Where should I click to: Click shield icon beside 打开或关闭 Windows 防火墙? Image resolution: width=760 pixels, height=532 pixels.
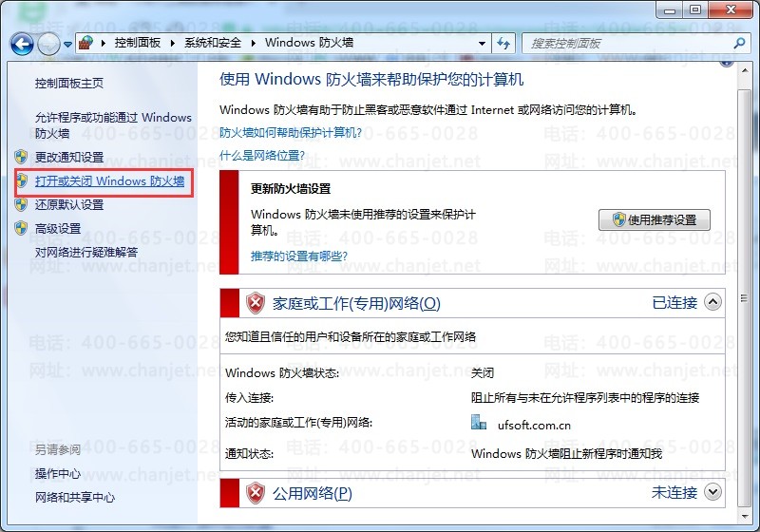pyautogui.click(x=22, y=181)
